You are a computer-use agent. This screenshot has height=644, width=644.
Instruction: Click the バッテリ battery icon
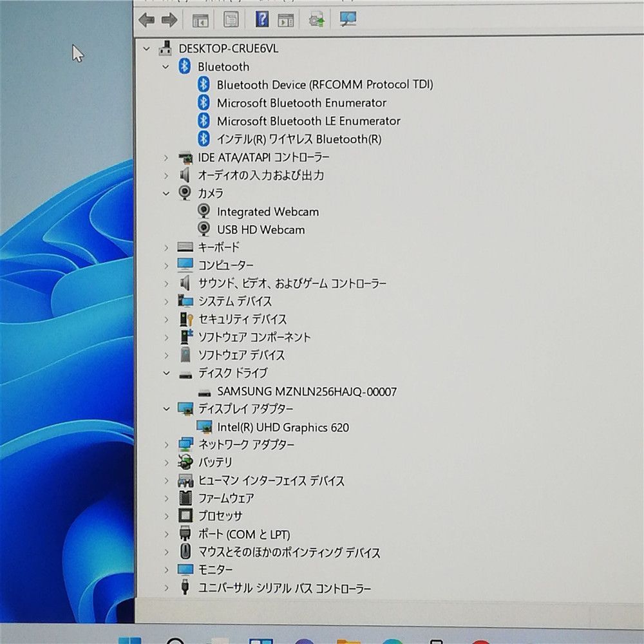pos(185,462)
